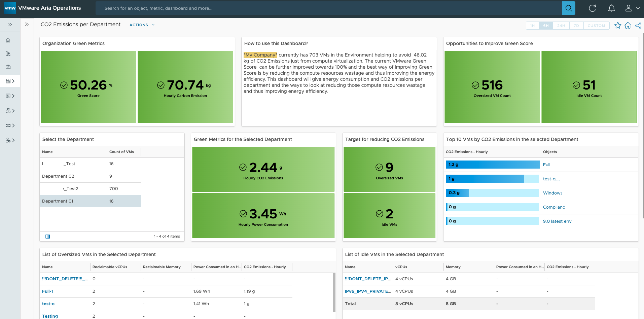644x319 pixels.
Task: Switch to the 1H time range
Action: coord(532,26)
